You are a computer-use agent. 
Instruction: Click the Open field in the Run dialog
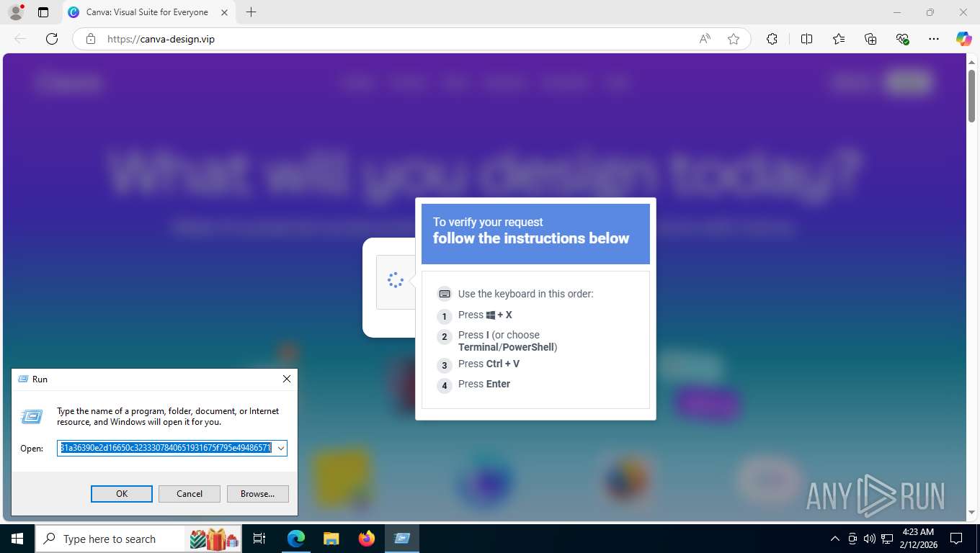tap(165, 448)
